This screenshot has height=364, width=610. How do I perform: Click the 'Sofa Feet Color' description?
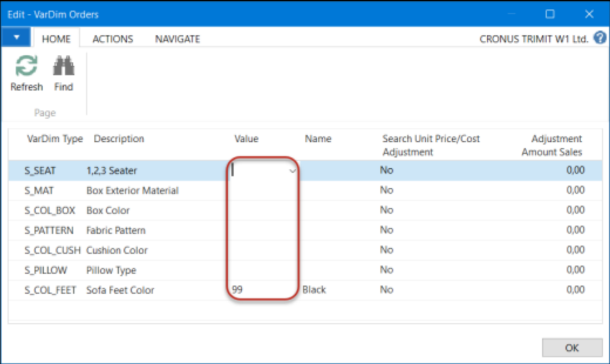pos(120,290)
